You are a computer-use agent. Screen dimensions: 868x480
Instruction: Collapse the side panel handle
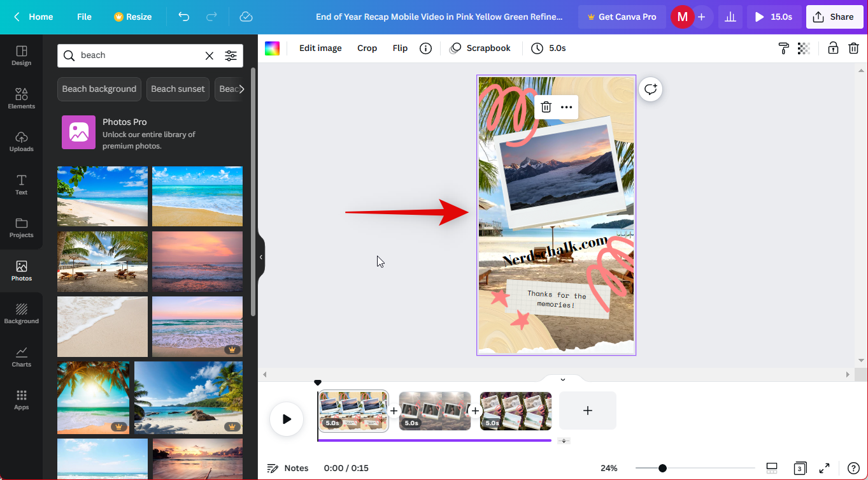tap(261, 257)
